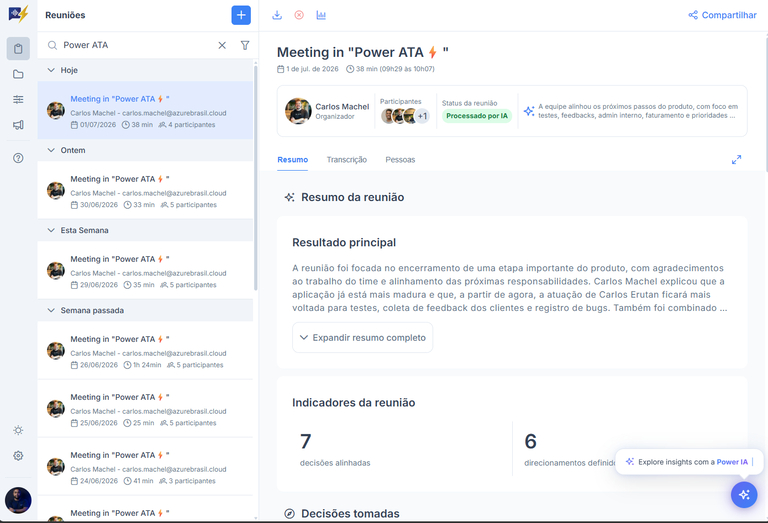
Task: Click the Processado por IA status badge
Action: tap(477, 116)
